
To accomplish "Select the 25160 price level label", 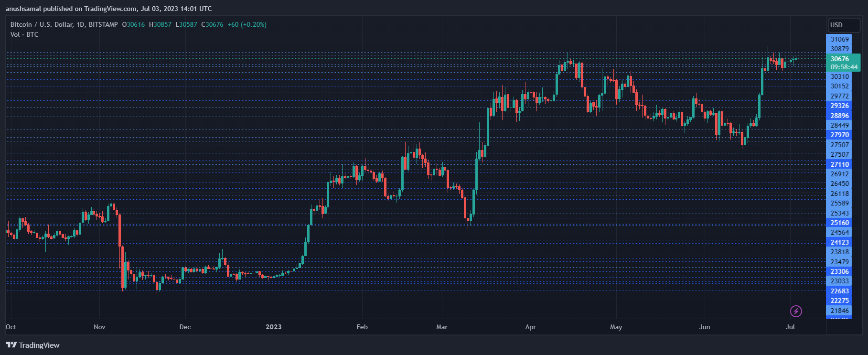I will point(839,223).
